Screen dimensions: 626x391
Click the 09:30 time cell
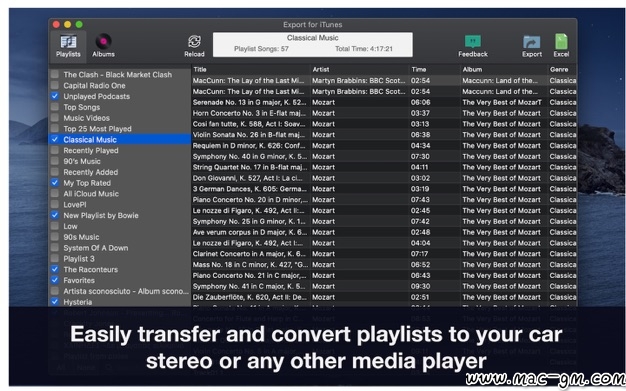pyautogui.click(x=420, y=286)
